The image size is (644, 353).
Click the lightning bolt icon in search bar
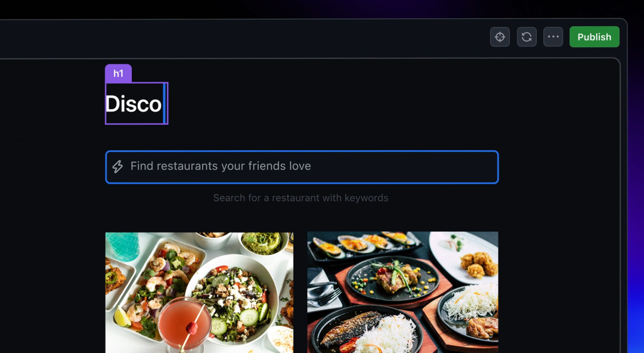117,166
